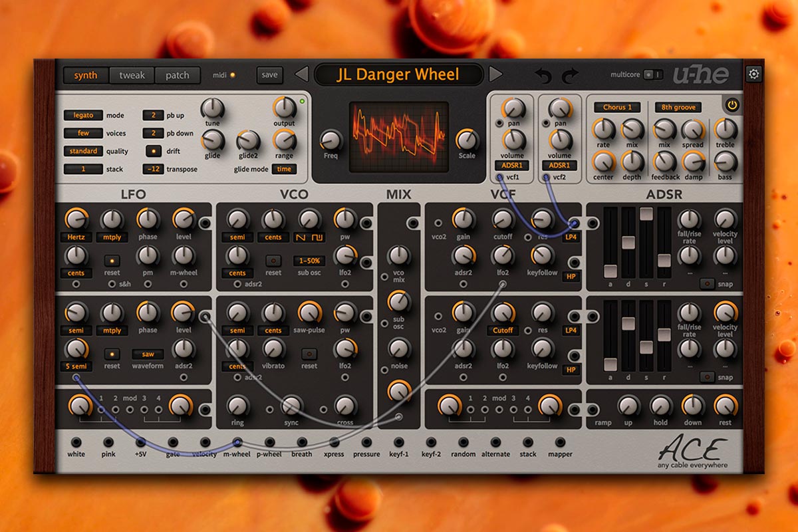Click the ramp up knob

pyautogui.click(x=628, y=405)
